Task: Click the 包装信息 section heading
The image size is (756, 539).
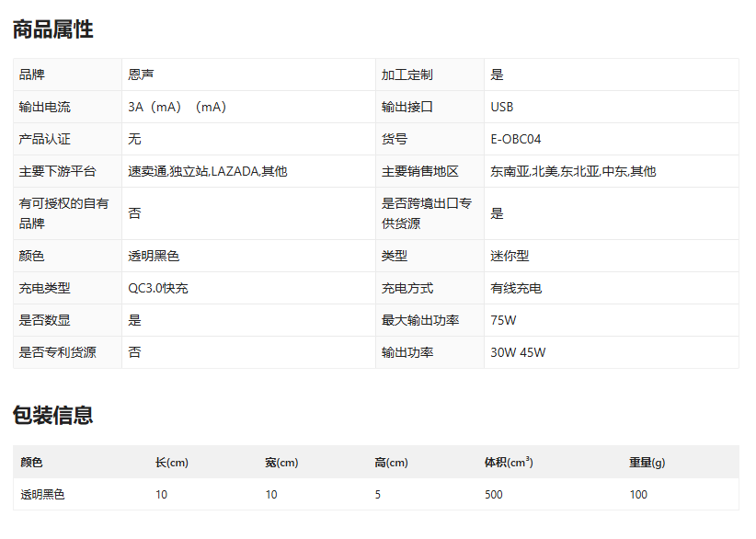Action: [x=52, y=415]
